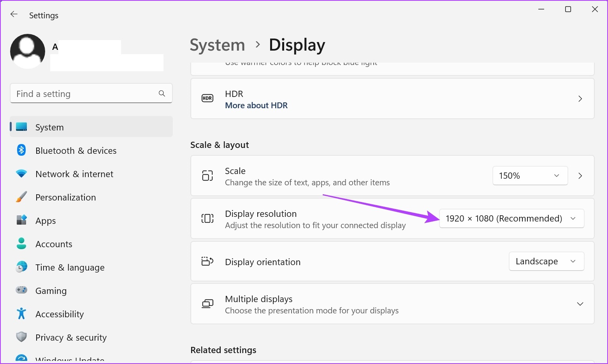This screenshot has height=364, width=608.
Task: Close the Settings window
Action: pyautogui.click(x=595, y=9)
